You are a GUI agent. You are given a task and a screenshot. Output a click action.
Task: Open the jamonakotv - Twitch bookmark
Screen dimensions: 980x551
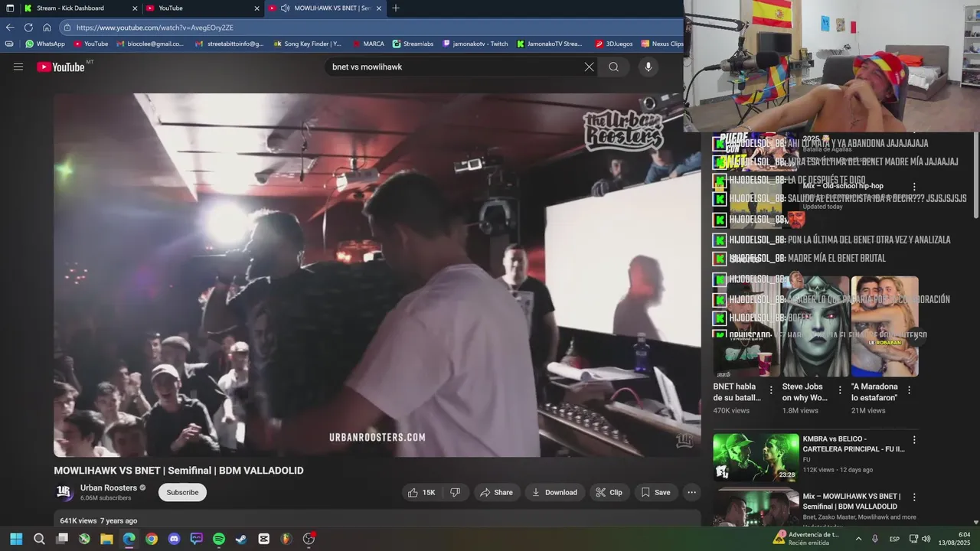click(x=475, y=44)
